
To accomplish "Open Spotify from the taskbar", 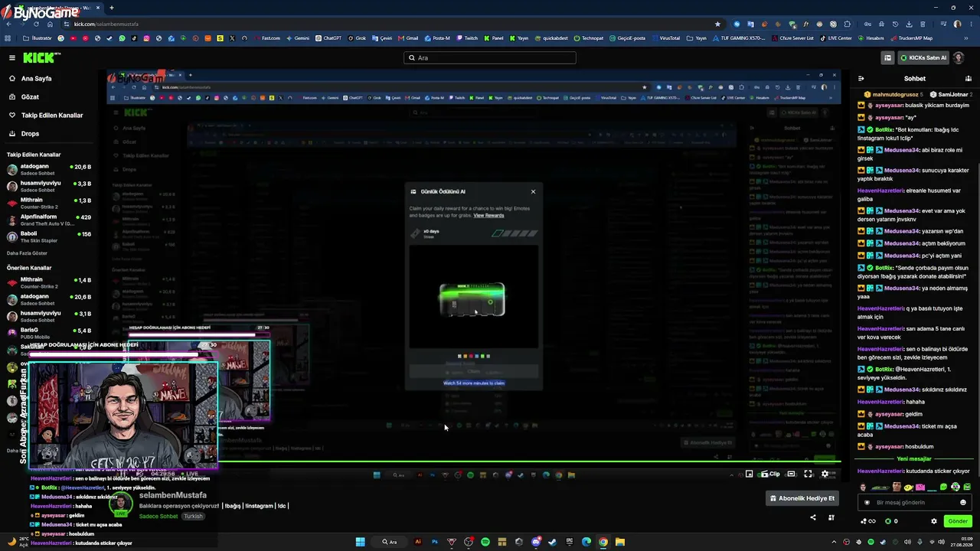I will tap(485, 542).
